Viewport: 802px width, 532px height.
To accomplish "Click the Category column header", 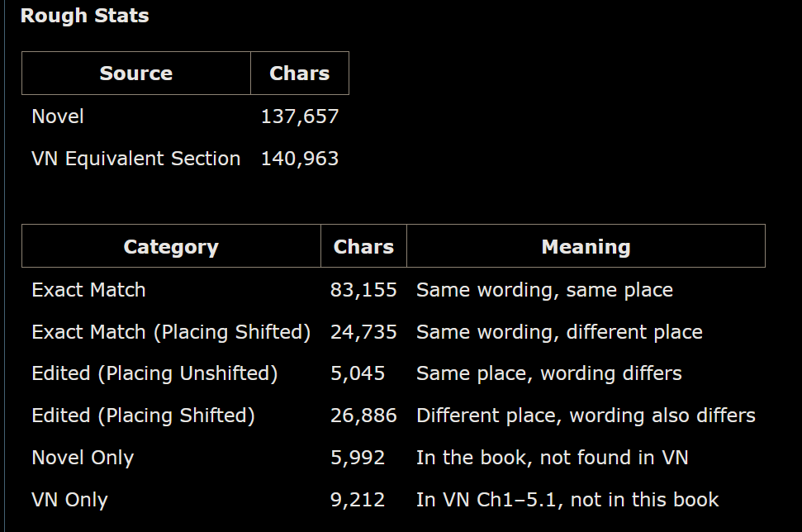I will 171,247.
